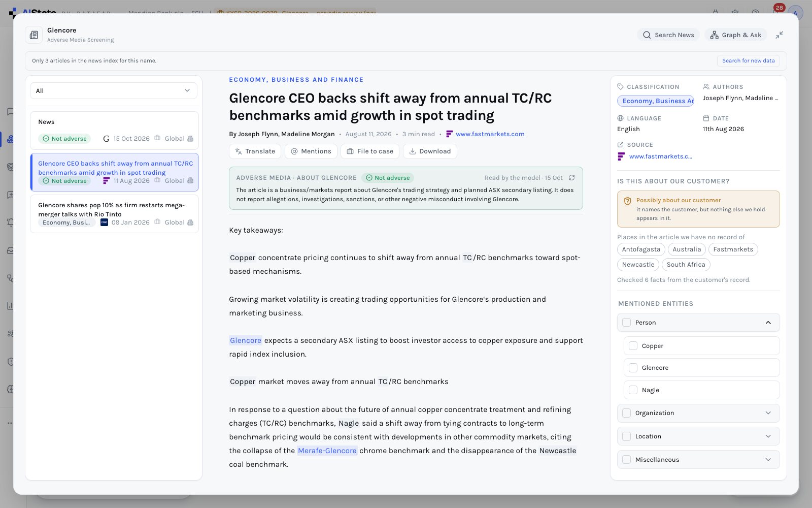Screen dimensions: 812x508
Task: Click the ECONOMY, BUSINESS AND FINANCE category label
Action: 296,80
